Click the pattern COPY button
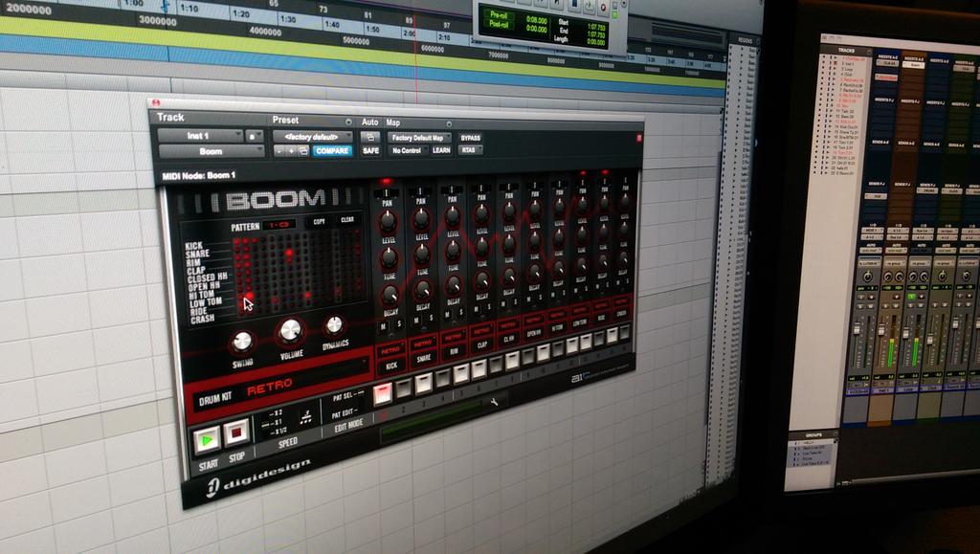This screenshot has height=554, width=980. click(x=319, y=221)
